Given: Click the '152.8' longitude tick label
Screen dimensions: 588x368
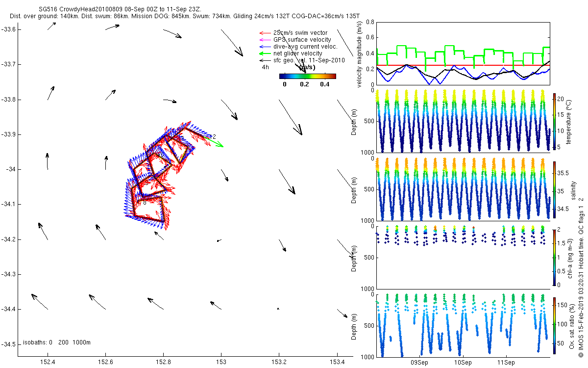Looking at the screenshot, I should tap(163, 361).
